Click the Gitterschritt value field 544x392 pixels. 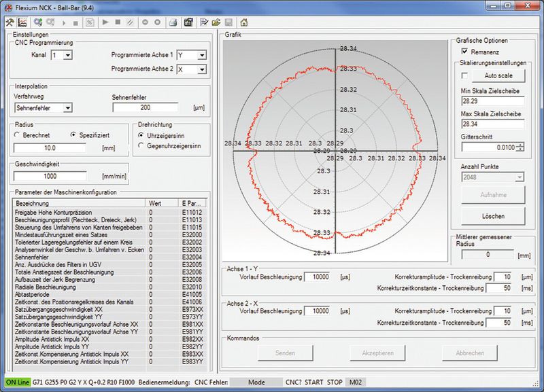tap(489, 147)
